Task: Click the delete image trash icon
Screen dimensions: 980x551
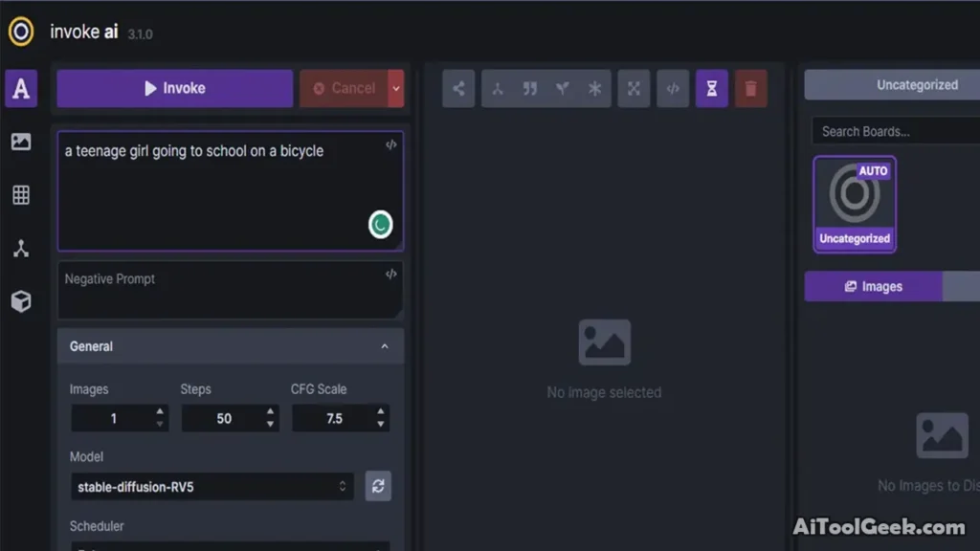Action: 750,89
